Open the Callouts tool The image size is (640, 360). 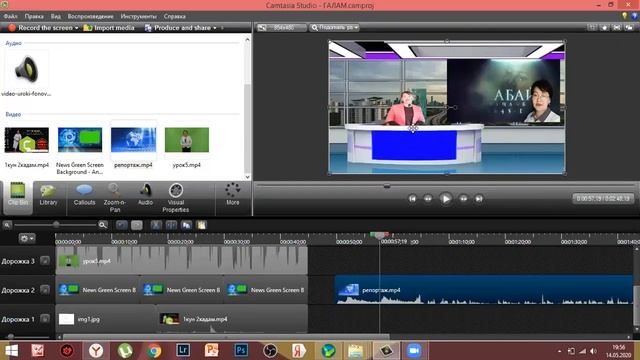coord(84,195)
